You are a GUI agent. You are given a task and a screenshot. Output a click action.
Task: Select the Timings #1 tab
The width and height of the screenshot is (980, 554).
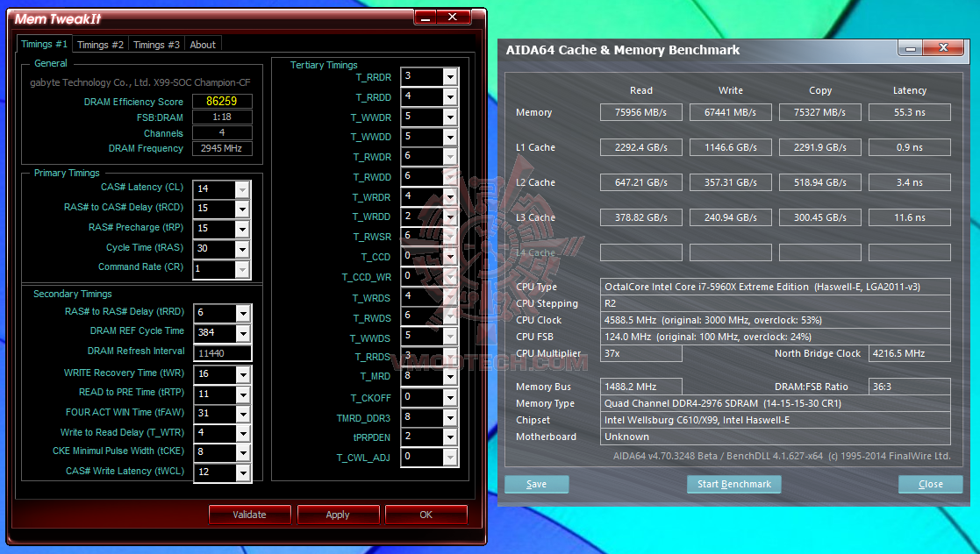click(45, 44)
